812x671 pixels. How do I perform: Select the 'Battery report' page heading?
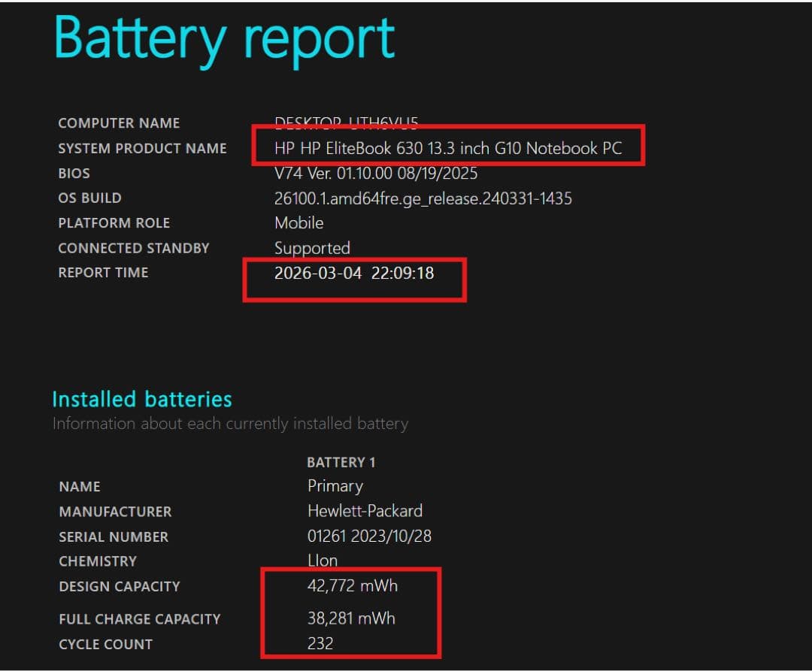[224, 41]
